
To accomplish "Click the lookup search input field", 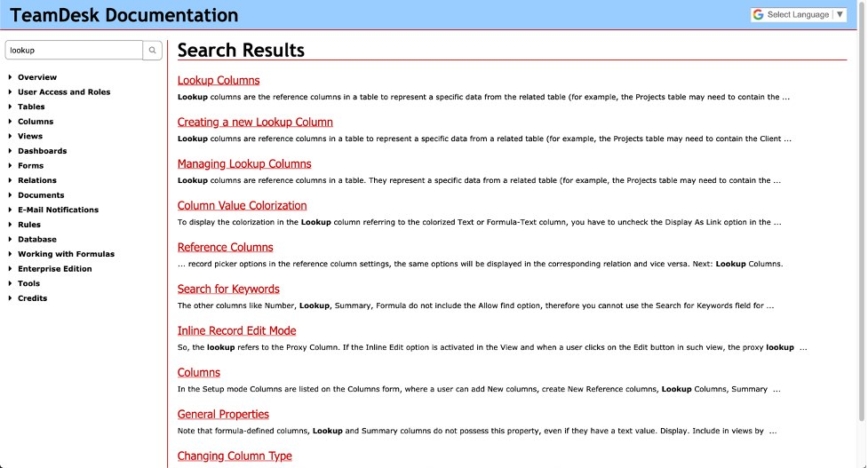I will 74,51.
